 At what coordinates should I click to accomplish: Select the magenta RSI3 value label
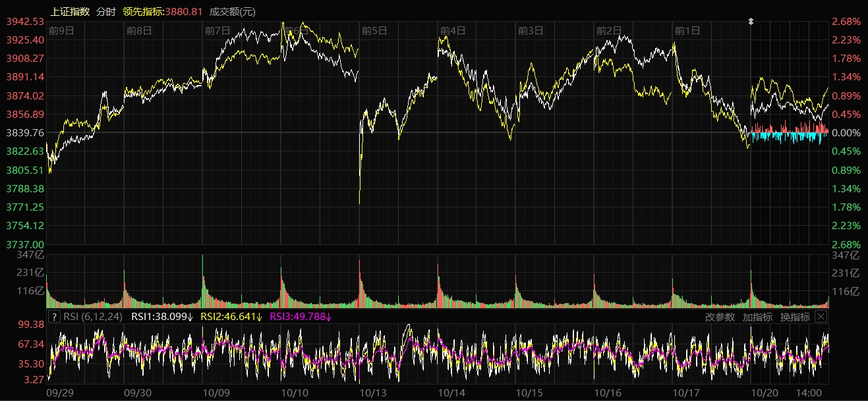[301, 317]
